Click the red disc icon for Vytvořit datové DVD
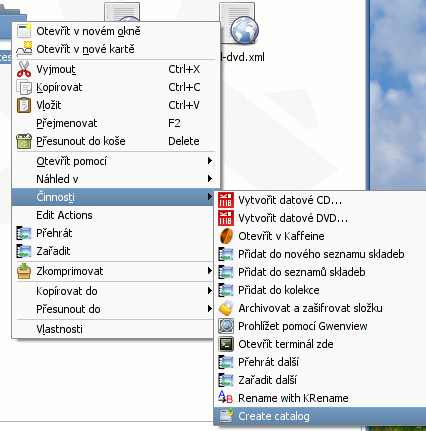 coord(226,218)
